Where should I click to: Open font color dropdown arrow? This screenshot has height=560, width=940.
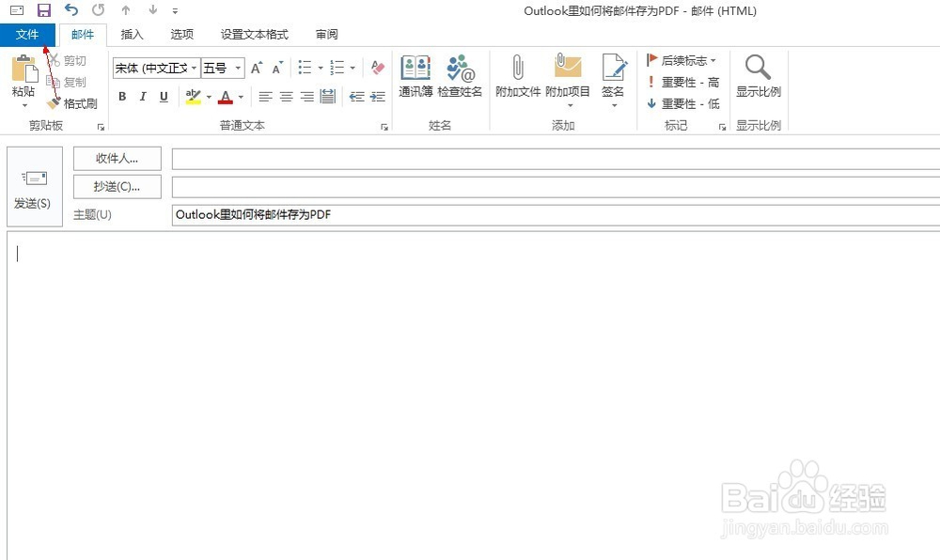click(241, 97)
